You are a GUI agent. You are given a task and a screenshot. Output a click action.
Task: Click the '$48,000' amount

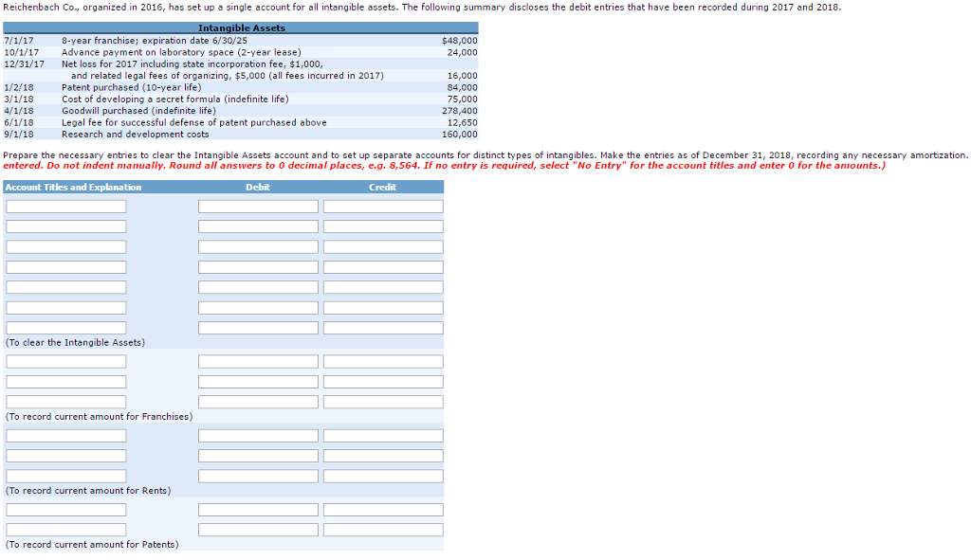(x=460, y=40)
